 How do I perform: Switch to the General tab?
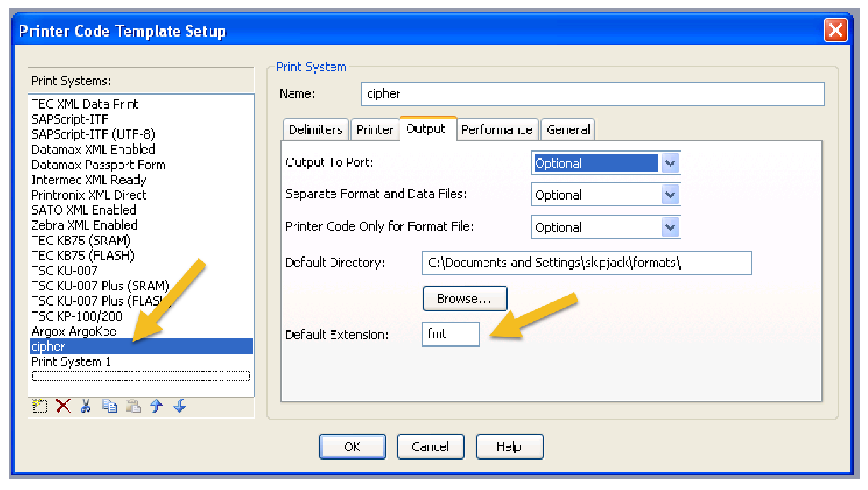568,129
